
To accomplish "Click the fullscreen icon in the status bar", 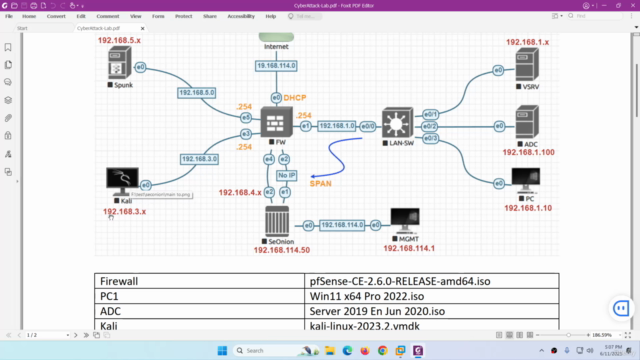I will click(x=628, y=335).
